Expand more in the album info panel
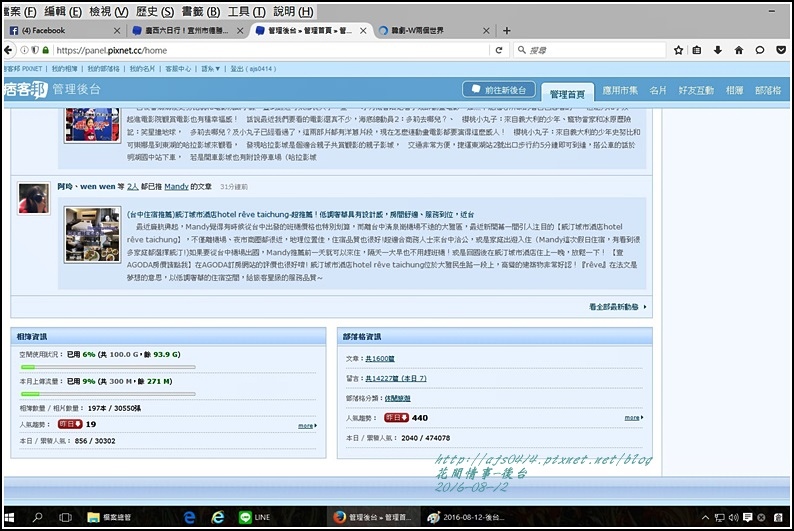 306,425
